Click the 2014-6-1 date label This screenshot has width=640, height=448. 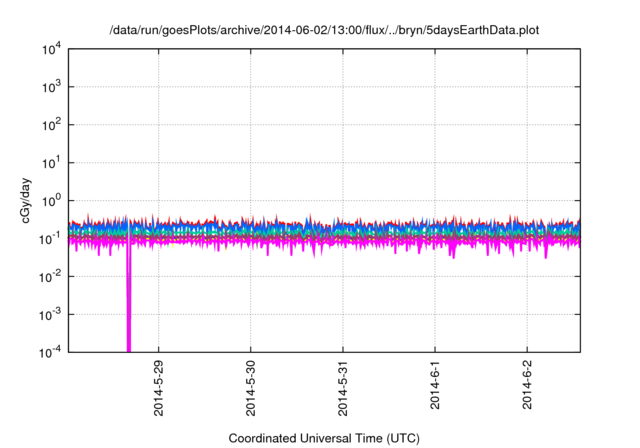point(435,385)
